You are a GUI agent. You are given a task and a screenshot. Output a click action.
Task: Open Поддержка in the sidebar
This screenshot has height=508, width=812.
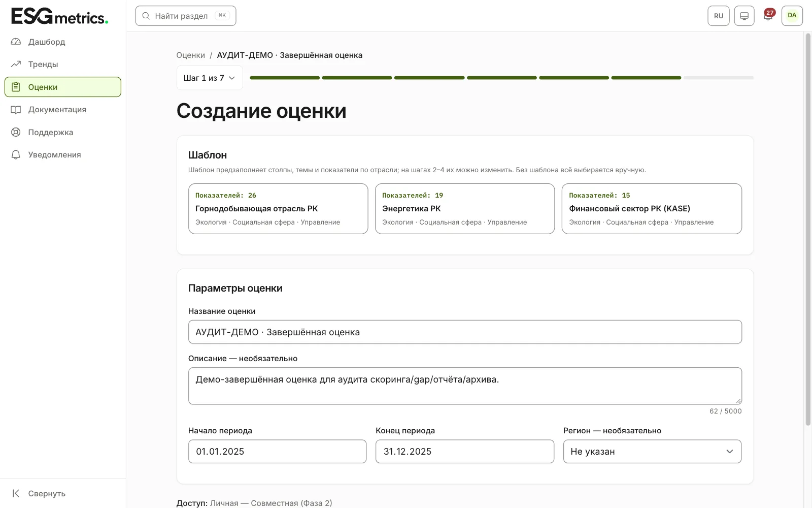(63, 132)
